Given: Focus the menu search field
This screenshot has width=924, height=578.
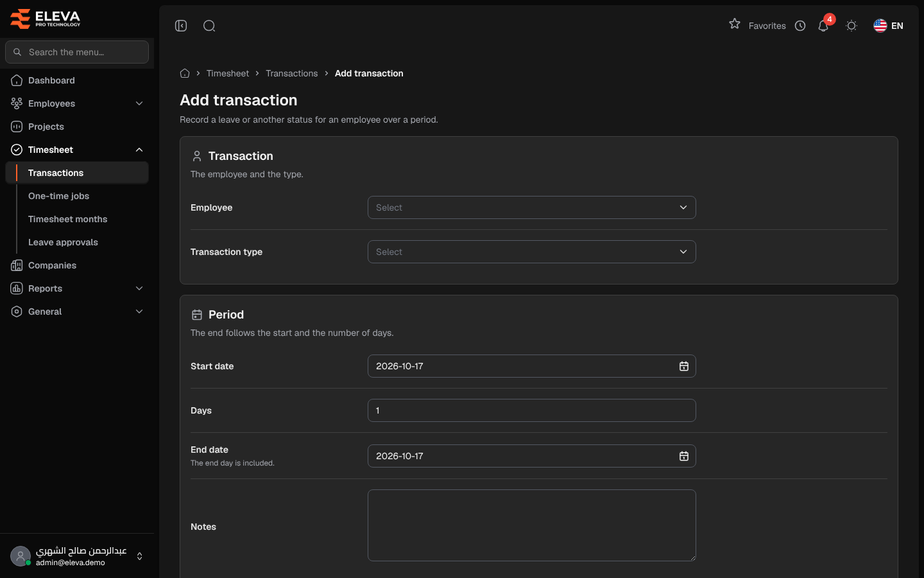Looking at the screenshot, I should (77, 52).
